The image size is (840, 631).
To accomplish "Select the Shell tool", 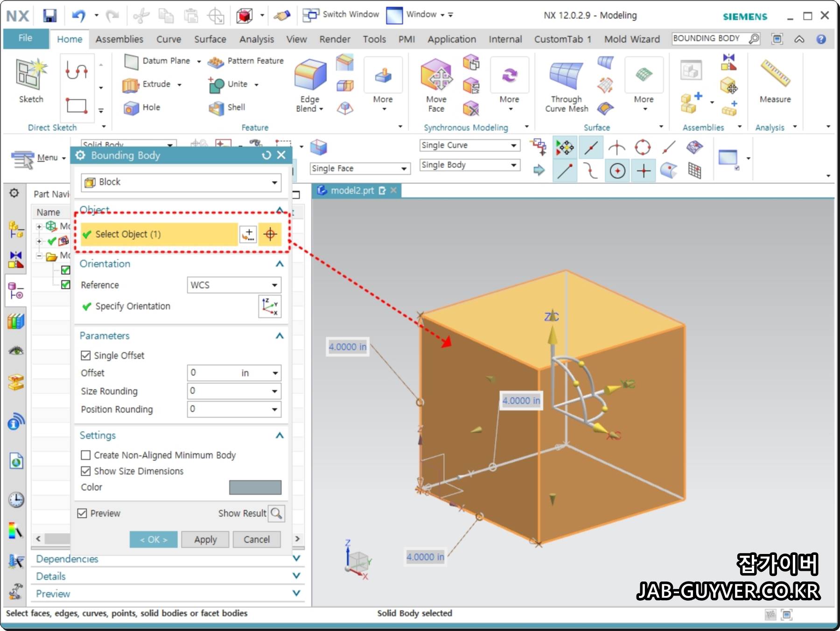I will coord(227,108).
